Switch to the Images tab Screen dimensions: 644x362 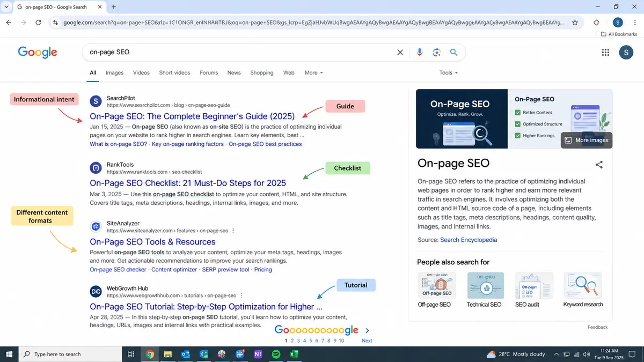click(114, 72)
